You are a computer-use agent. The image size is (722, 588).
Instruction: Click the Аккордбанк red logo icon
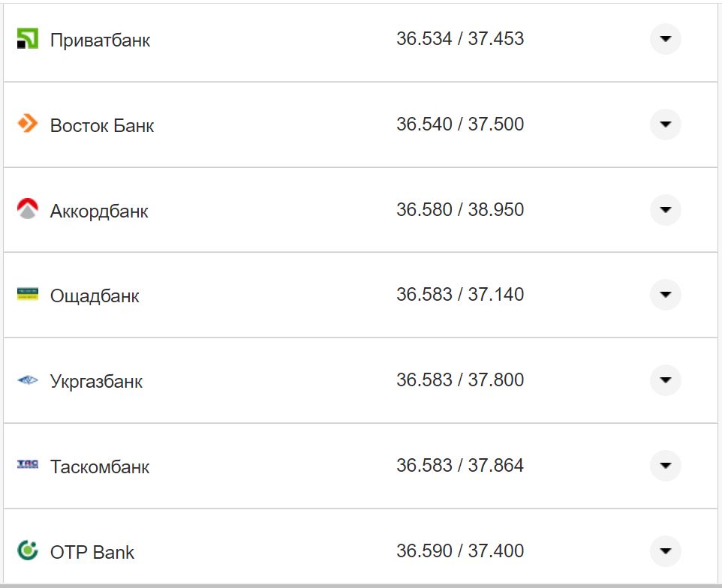[x=27, y=209]
